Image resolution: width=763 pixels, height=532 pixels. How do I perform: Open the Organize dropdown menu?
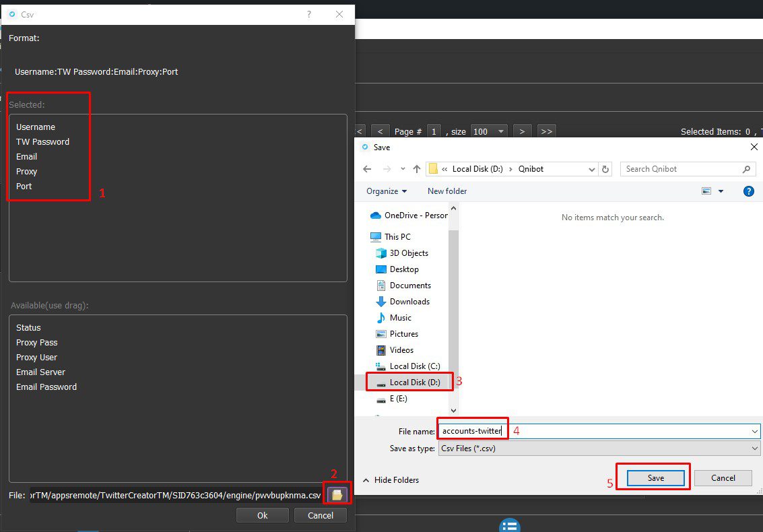387,191
